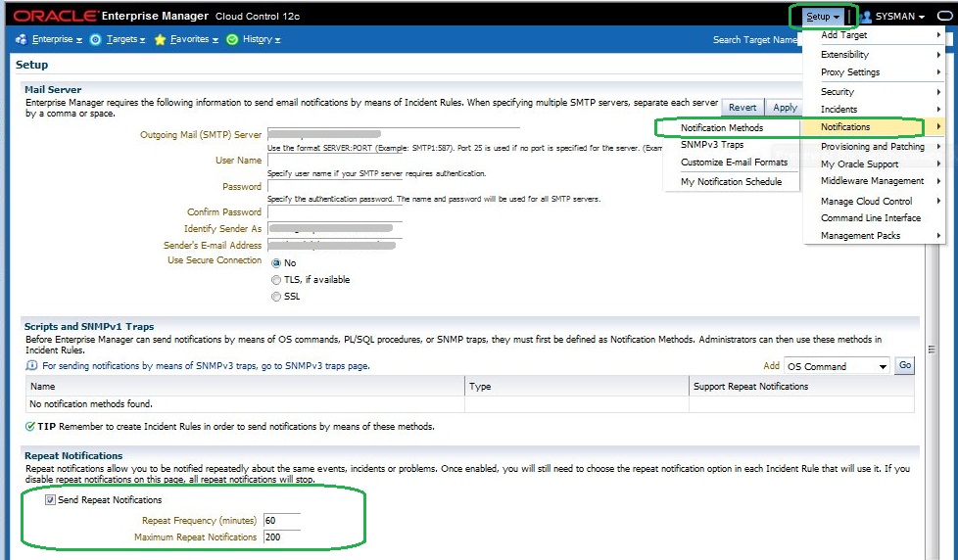The height and width of the screenshot is (560, 958).
Task: Select the SSL radio button
Action: click(x=276, y=297)
